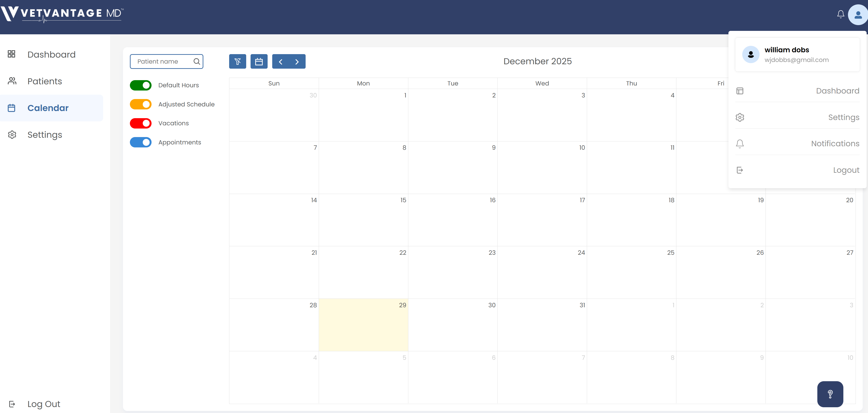Turn off the Adjusted Schedule toggle
Image resolution: width=868 pixels, height=413 pixels.
[x=140, y=104]
